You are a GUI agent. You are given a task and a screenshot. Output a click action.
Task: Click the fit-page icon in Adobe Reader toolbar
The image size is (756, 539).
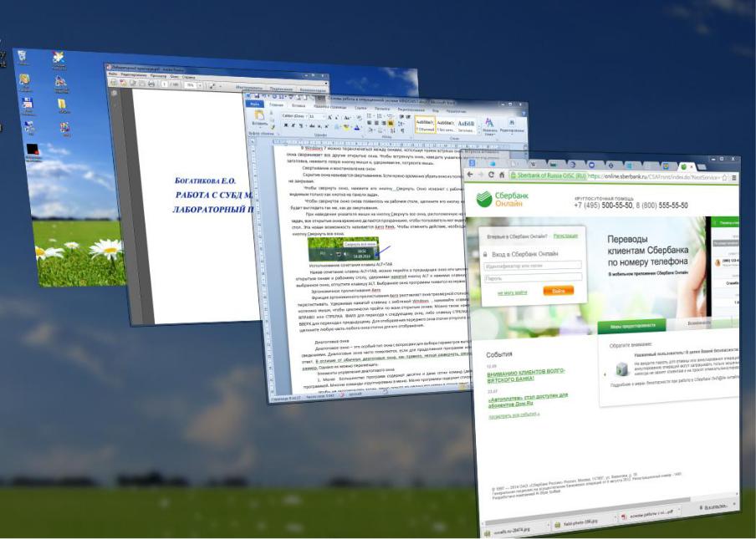tap(212, 85)
